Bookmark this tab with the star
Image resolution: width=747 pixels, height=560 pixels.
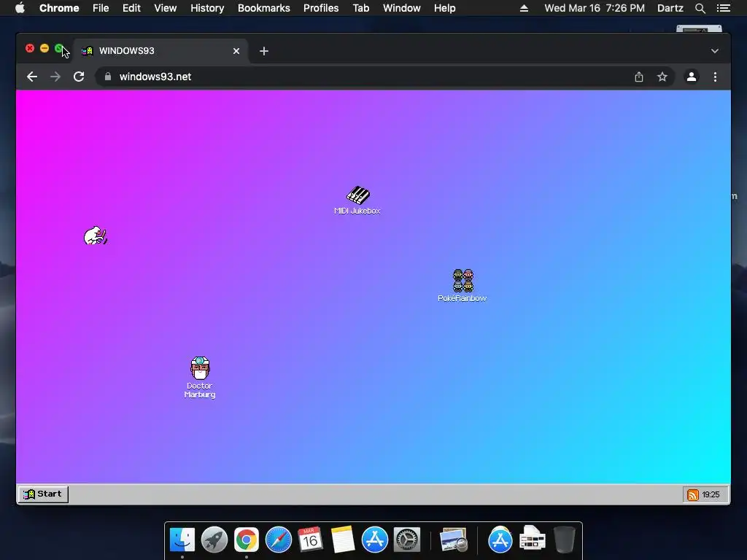tap(662, 77)
